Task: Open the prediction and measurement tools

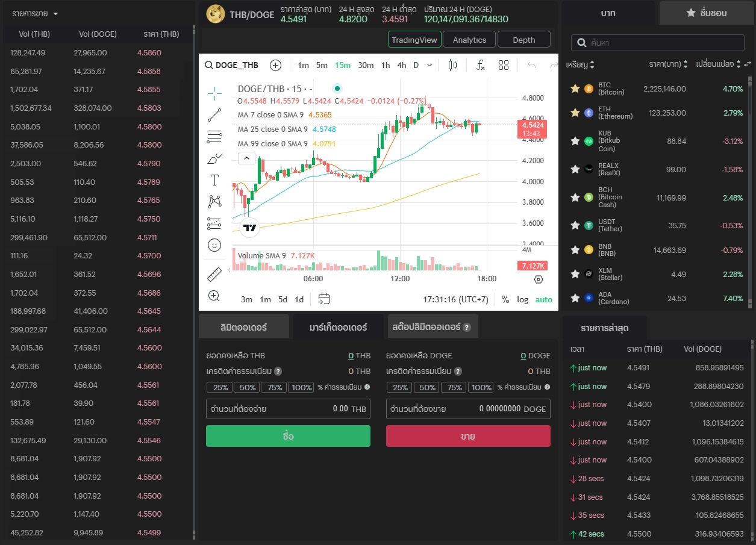Action: click(214, 223)
